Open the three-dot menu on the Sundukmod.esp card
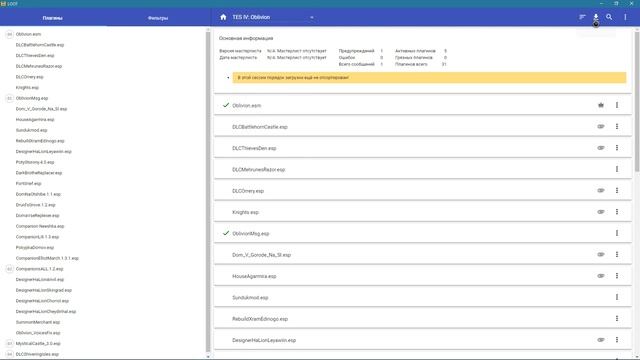 (x=617, y=297)
